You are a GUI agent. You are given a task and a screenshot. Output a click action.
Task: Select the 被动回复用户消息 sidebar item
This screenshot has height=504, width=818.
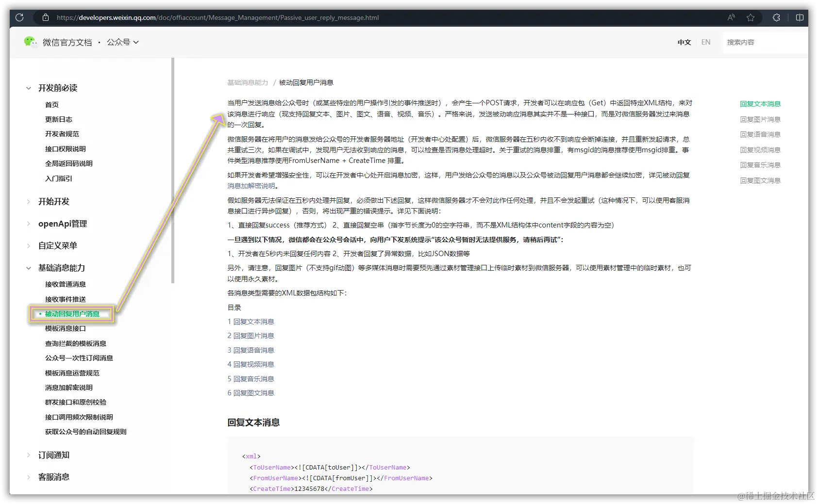click(72, 314)
